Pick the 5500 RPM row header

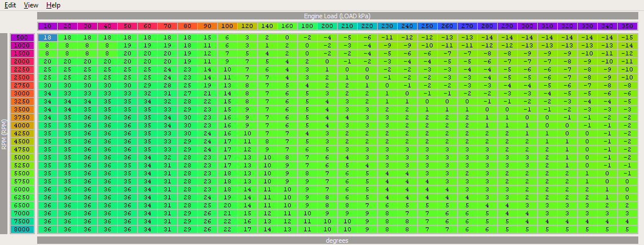22,173
